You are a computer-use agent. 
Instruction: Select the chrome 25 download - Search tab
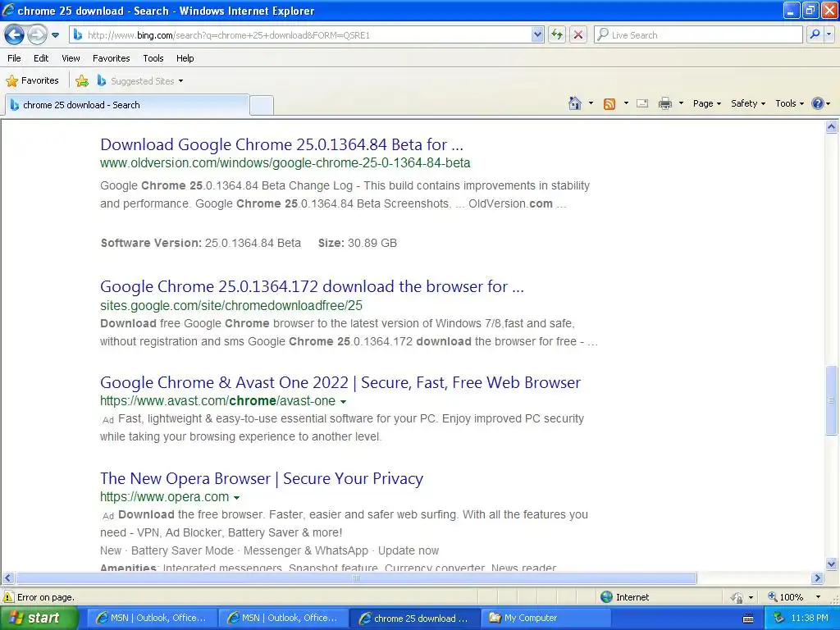pyautogui.click(x=127, y=105)
